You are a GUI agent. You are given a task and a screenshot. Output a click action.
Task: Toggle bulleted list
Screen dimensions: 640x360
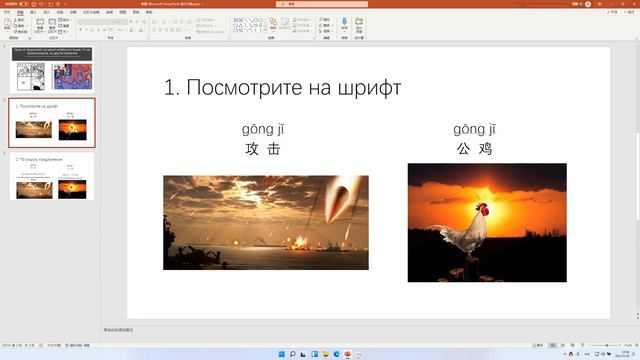coord(154,21)
